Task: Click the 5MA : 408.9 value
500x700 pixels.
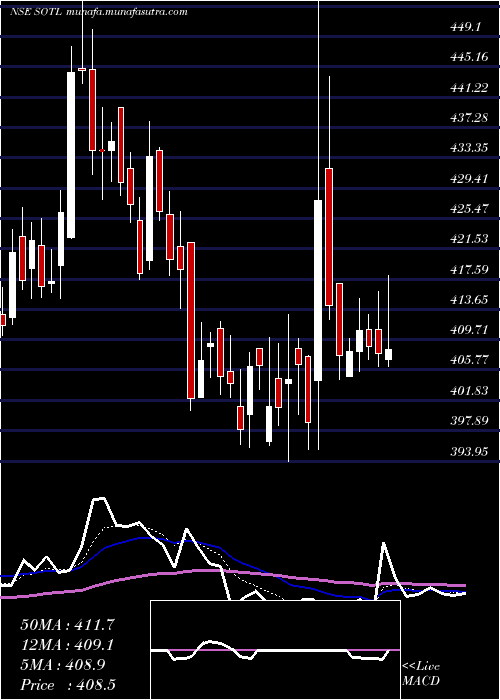Action: point(62,665)
